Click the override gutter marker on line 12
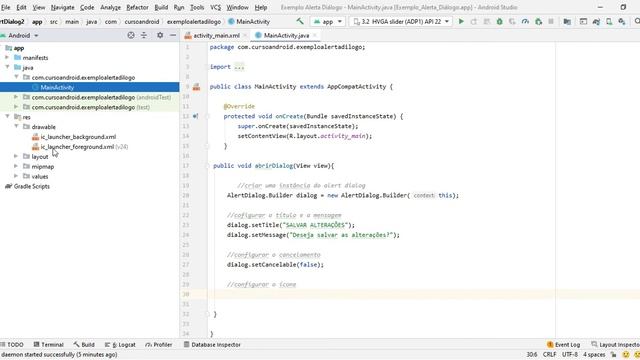Viewport: 640px width, 360px height. pyautogui.click(x=196, y=116)
